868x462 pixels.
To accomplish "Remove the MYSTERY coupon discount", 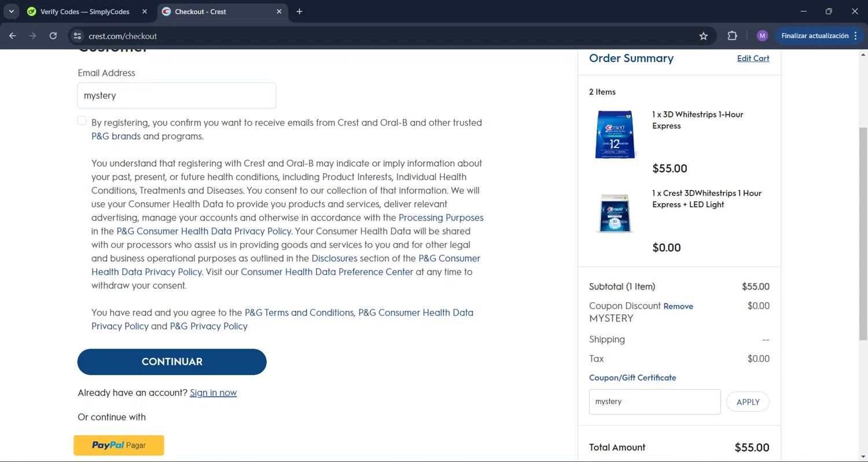I will click(678, 306).
